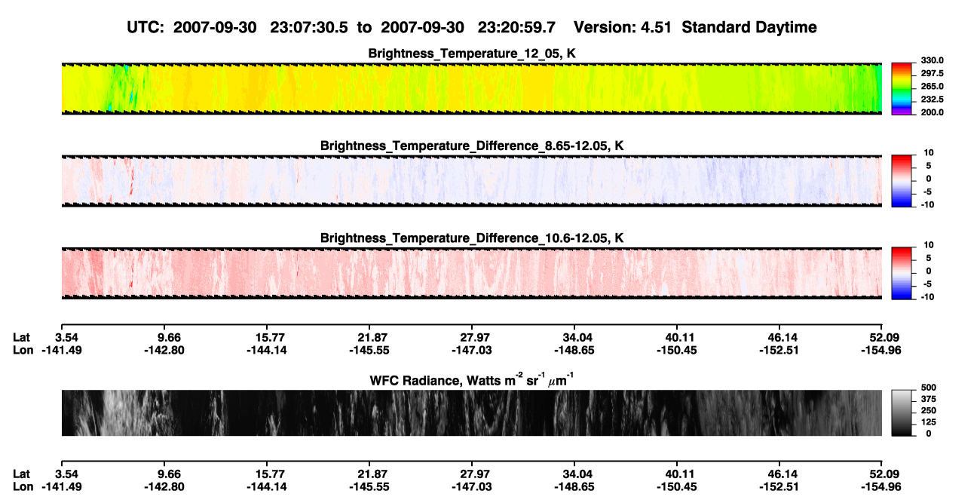
Task: Click the red-blue colorbar beside 8.65-12.05 panel
Action: point(903,181)
